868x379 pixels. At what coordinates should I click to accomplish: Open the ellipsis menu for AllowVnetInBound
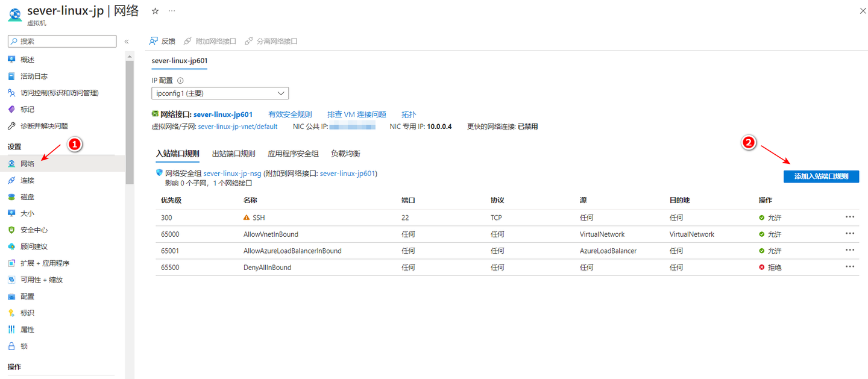pos(850,234)
